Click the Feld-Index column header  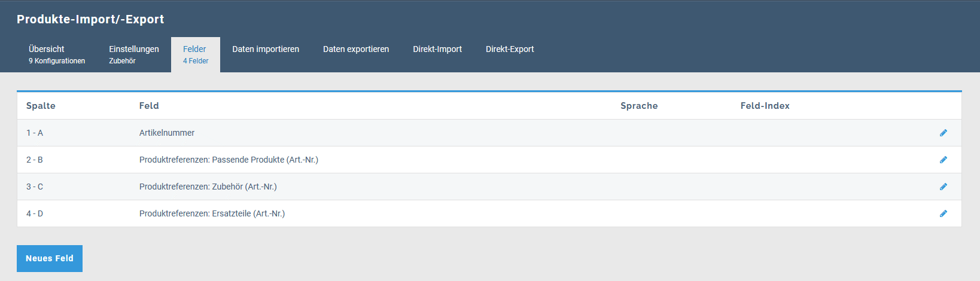tap(765, 106)
